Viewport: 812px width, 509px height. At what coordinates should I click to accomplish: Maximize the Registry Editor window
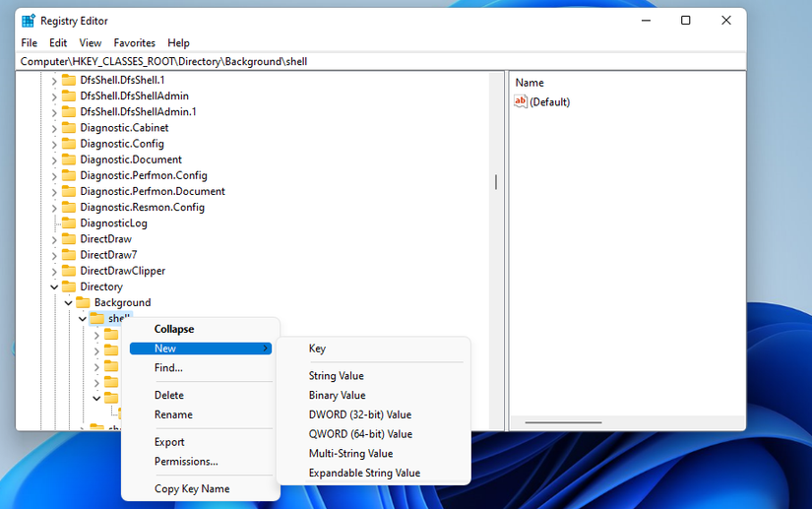click(686, 21)
